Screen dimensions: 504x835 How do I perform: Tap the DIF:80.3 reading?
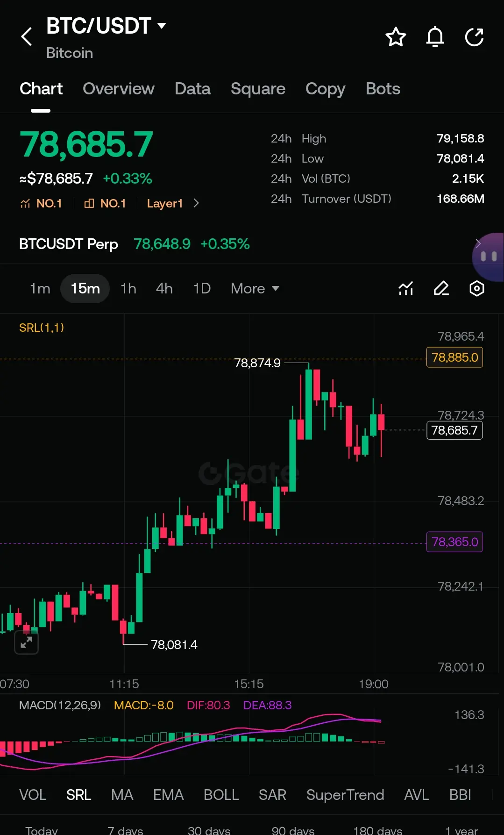point(208,705)
